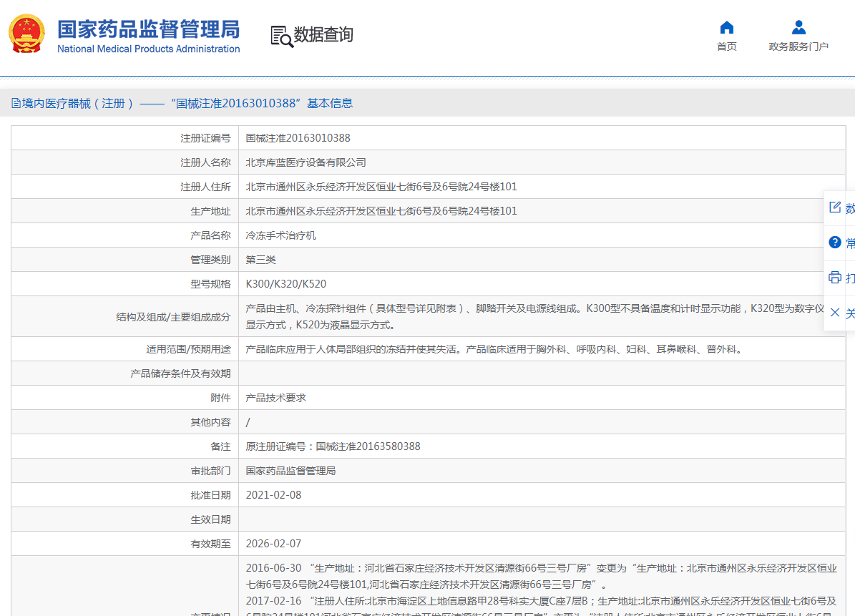The image size is (855, 616).
Task: Open 政务服务门户 user icon
Action: (x=798, y=27)
